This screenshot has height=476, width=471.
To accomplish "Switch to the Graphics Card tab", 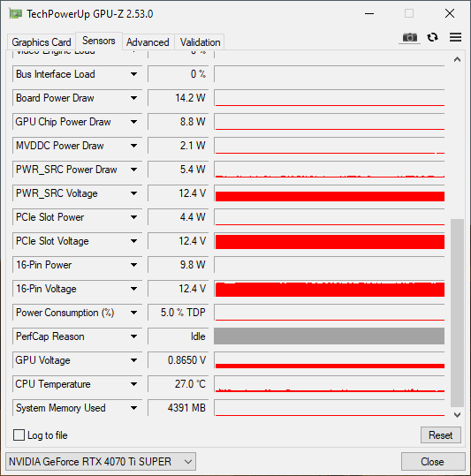I will tap(42, 42).
